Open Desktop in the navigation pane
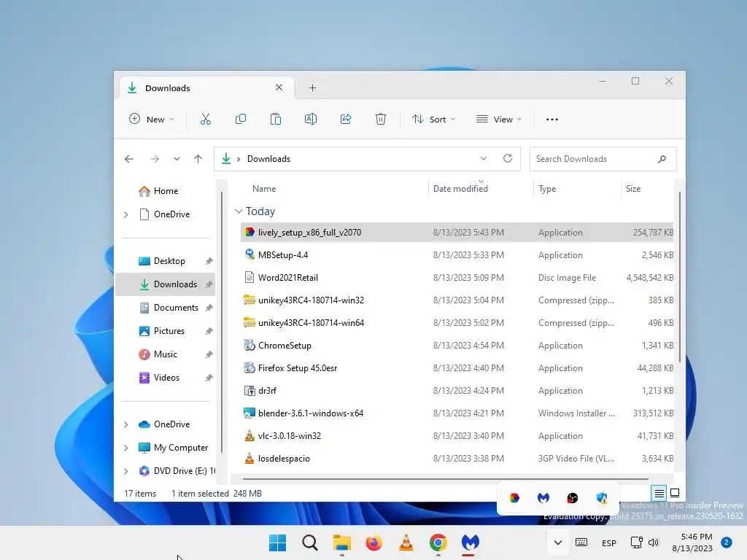The image size is (747, 560). (x=169, y=261)
